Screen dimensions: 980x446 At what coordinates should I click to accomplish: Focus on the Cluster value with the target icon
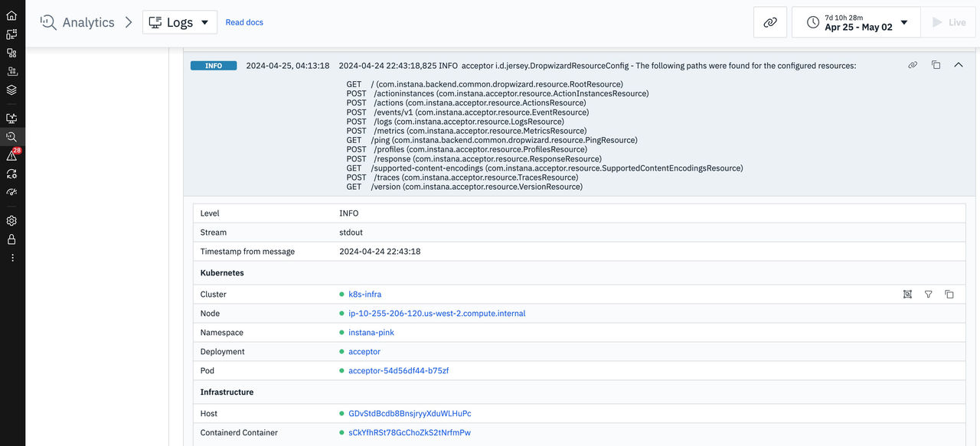(x=907, y=294)
